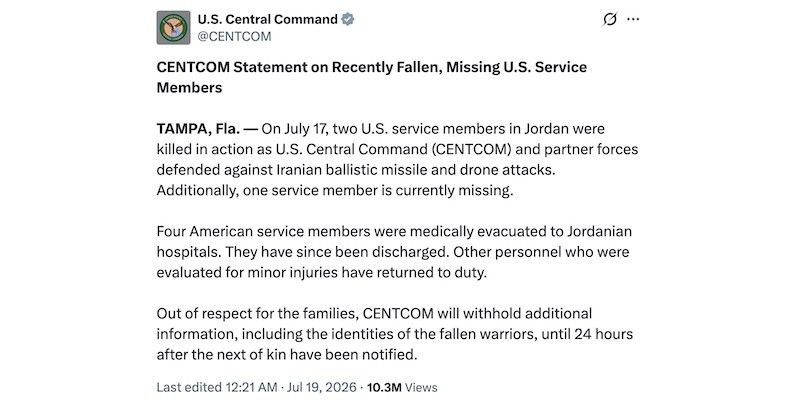This screenshot has width=800, height=400.
Task: Open the three-dot more options menu
Action: pos(633,19)
